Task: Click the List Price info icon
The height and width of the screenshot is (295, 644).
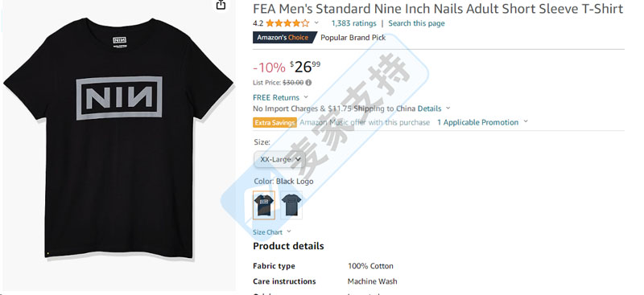Action: point(308,83)
